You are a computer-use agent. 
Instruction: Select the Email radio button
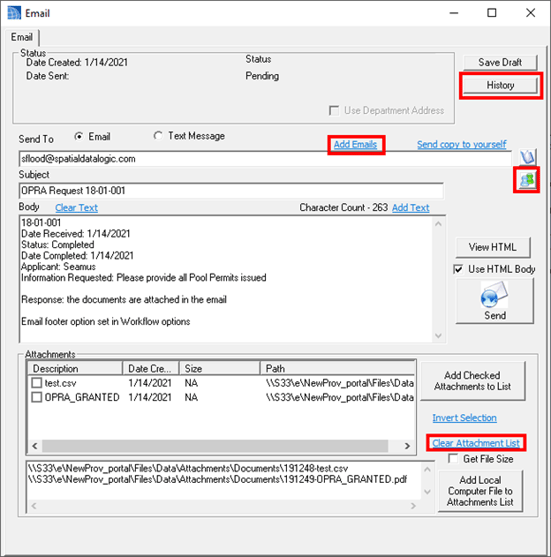(79, 136)
